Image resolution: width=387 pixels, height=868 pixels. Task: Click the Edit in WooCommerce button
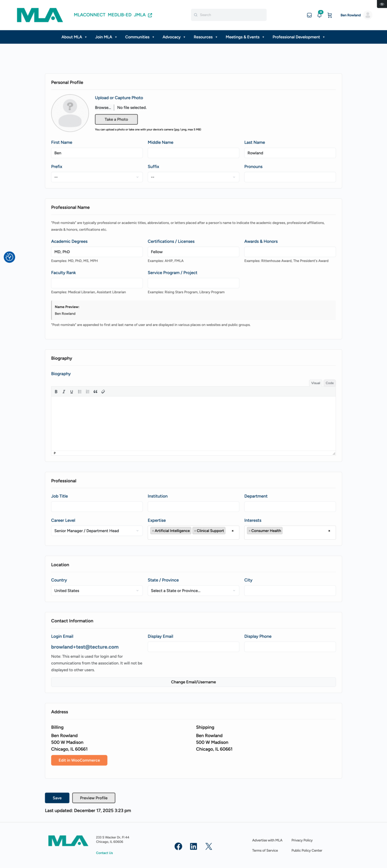pyautogui.click(x=79, y=760)
